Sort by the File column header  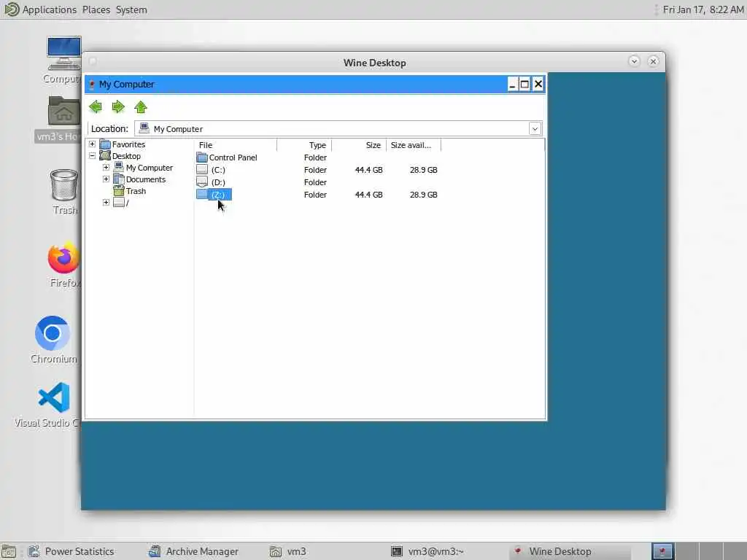click(236, 145)
